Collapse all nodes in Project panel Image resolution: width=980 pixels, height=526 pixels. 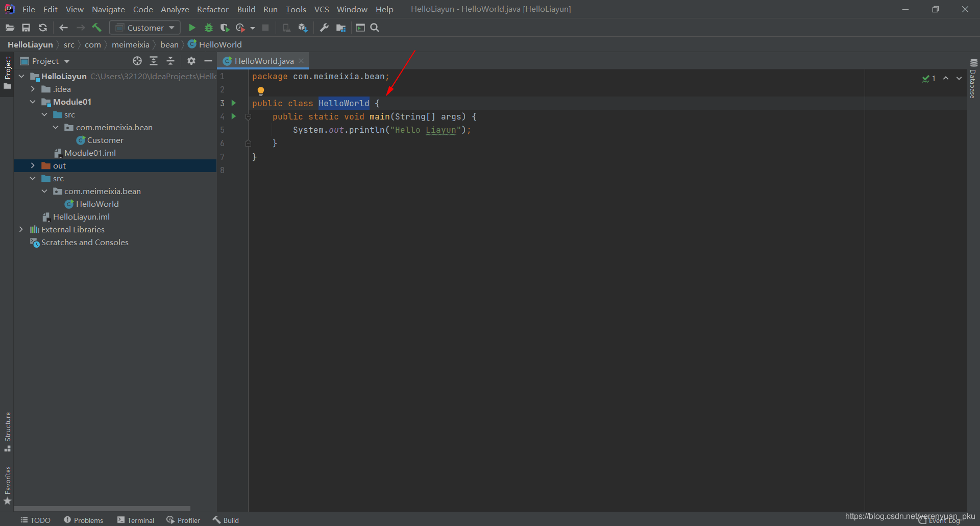[170, 61]
